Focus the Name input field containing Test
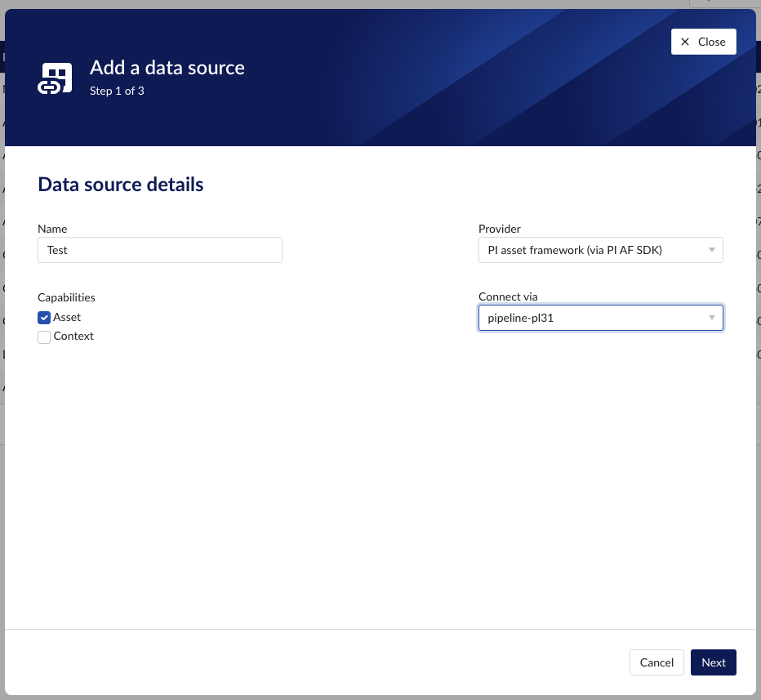The height and width of the screenshot is (700, 761). tap(160, 250)
